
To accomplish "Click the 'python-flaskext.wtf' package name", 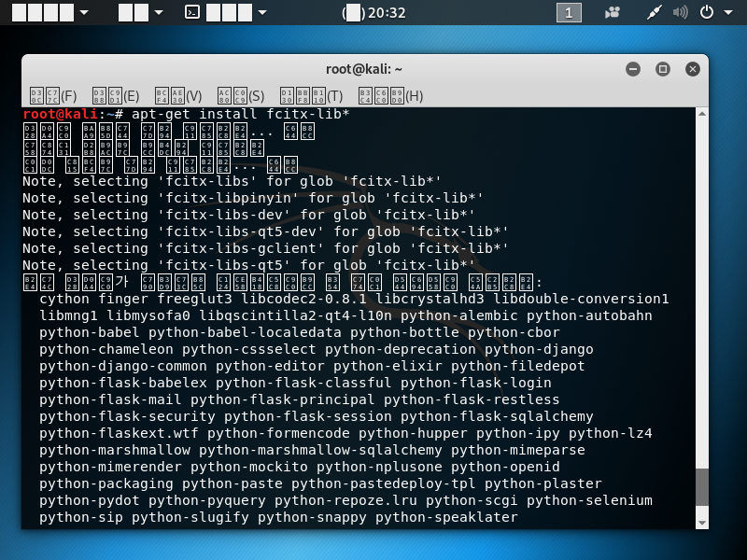I will 119,433.
